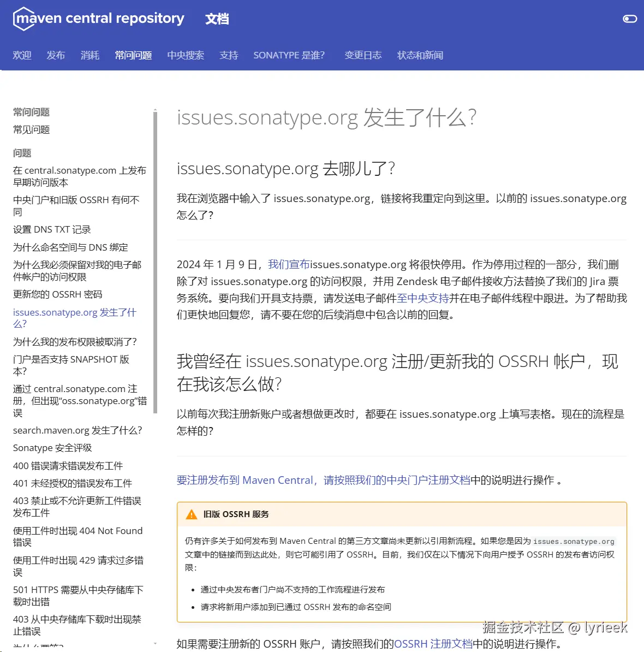Navigate to 状态和新闻
This screenshot has width=644, height=652.
click(x=419, y=55)
